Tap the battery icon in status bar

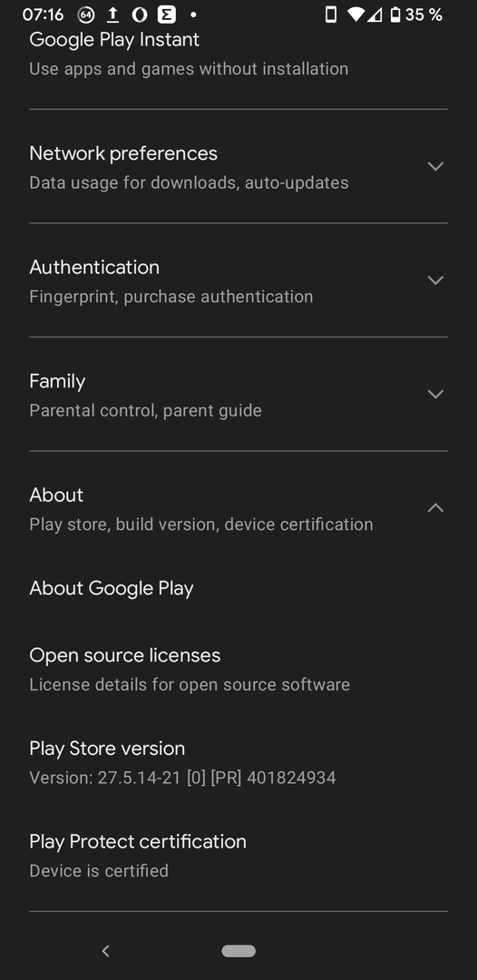pyautogui.click(x=394, y=15)
